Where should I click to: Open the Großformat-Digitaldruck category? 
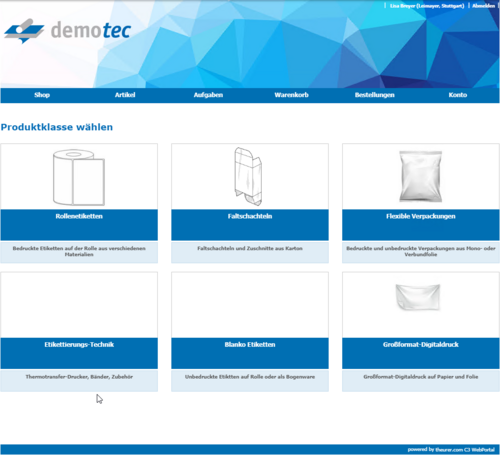pyautogui.click(x=421, y=345)
